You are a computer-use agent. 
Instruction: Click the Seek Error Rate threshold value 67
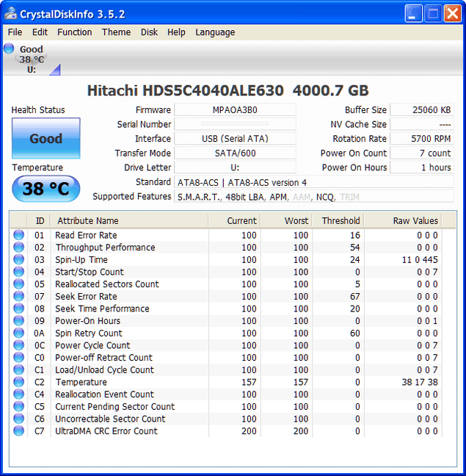point(354,296)
